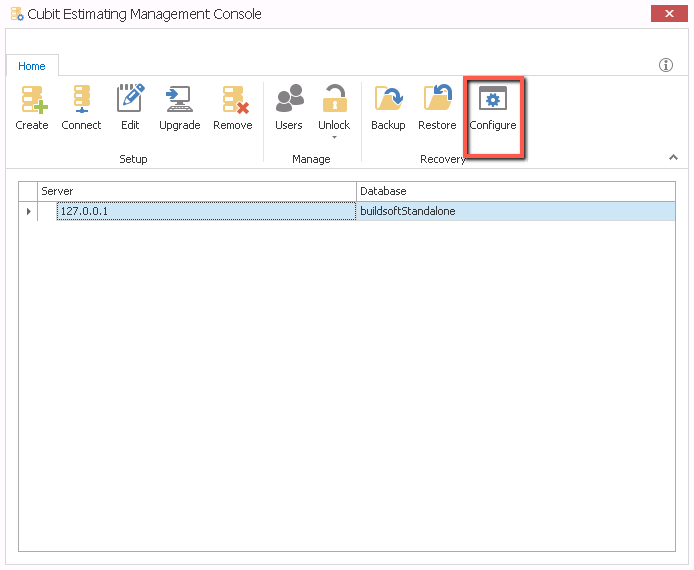Click the row indicator arrow
694x570 pixels.
29,211
